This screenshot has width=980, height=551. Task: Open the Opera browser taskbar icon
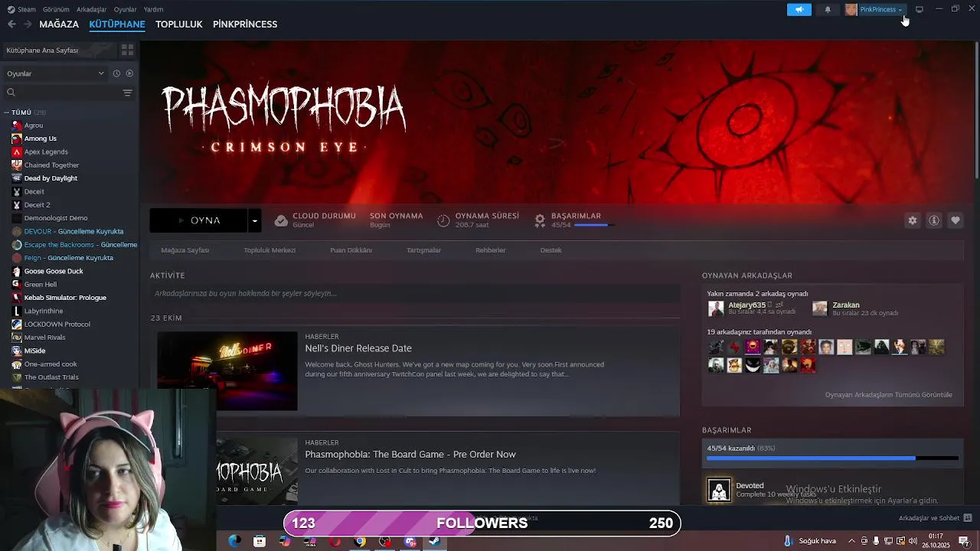335,541
